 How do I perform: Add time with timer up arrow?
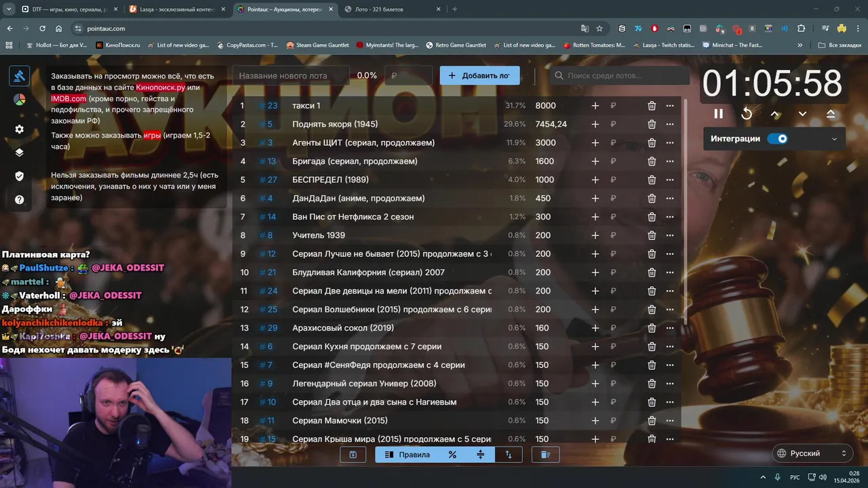click(775, 114)
